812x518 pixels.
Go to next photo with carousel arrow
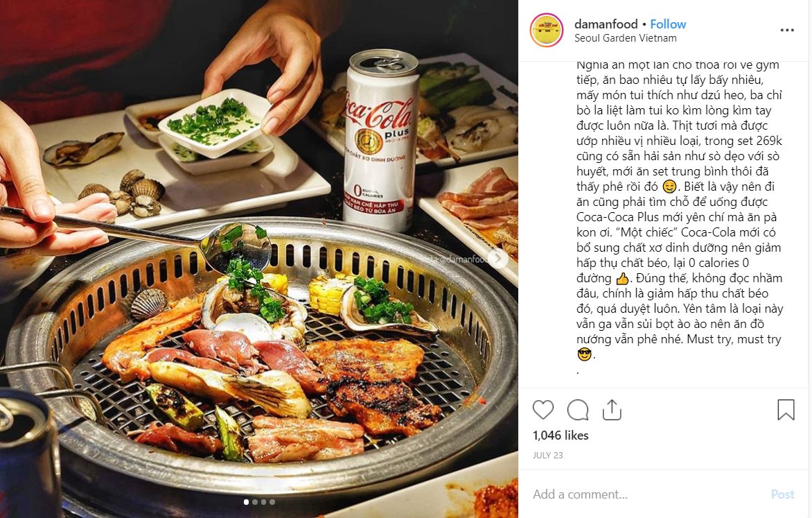click(x=497, y=258)
